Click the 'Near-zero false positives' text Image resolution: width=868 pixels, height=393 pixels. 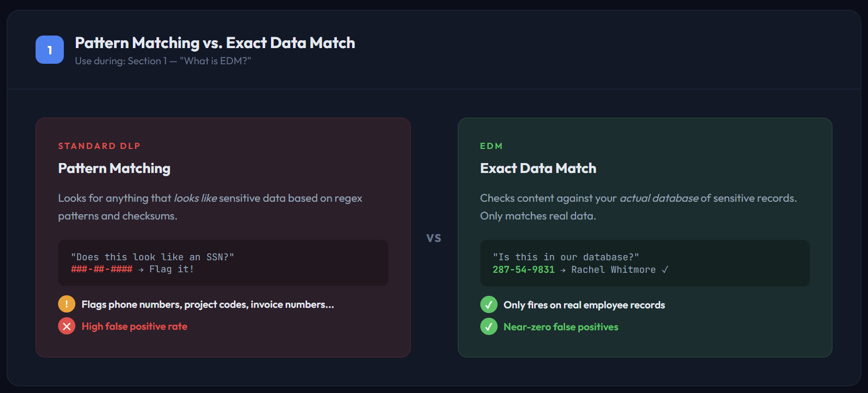click(x=561, y=327)
